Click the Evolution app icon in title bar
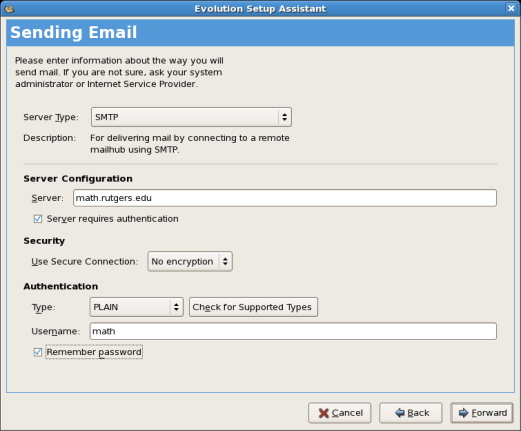The height and width of the screenshot is (431, 521). tap(9, 9)
